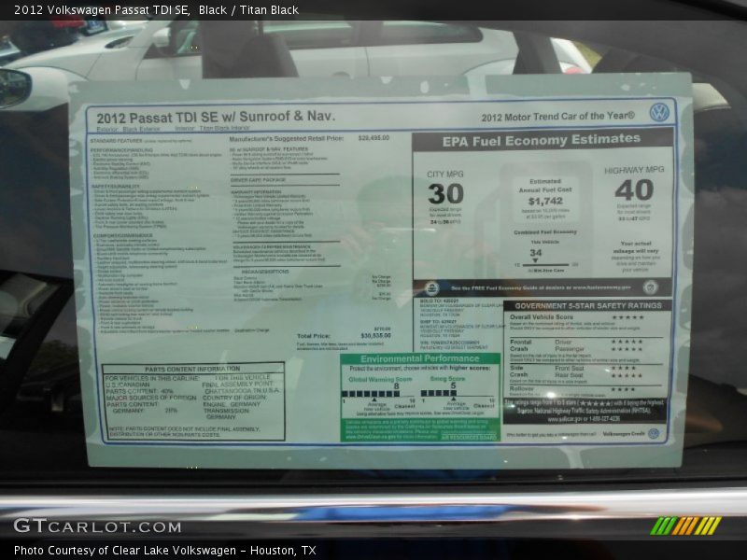Select the Smog Score bar
Screen dimensions: 747x560
pyautogui.click(x=439, y=393)
